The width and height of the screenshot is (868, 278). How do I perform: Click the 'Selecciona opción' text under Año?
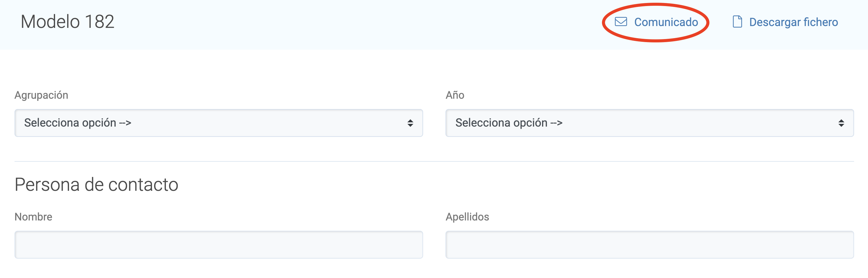click(508, 123)
